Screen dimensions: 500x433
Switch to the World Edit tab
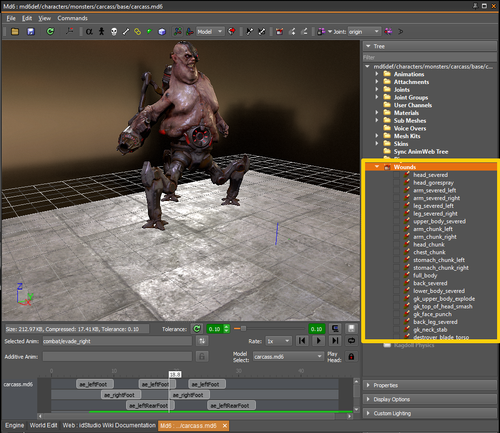click(43, 425)
